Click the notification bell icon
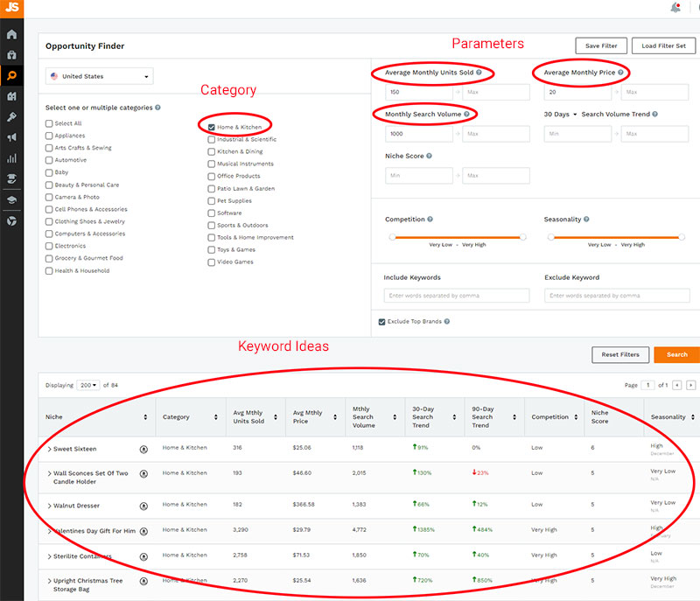 point(675,8)
